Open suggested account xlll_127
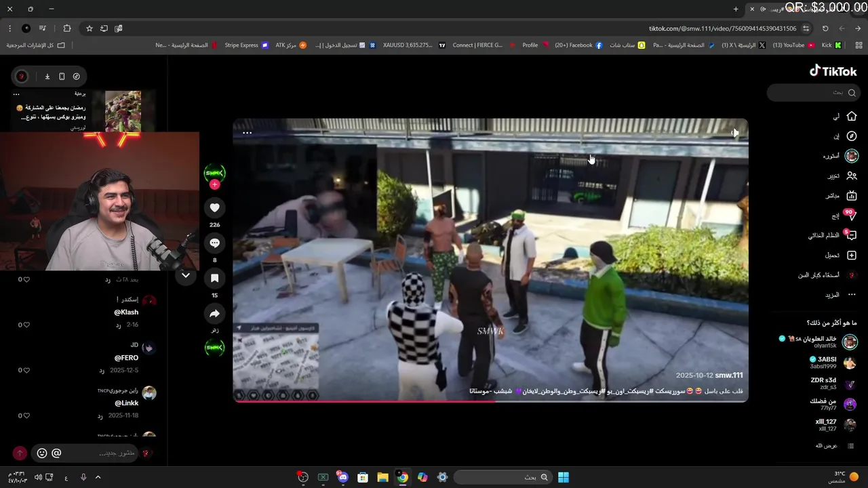This screenshot has width=868, height=488. (835, 425)
